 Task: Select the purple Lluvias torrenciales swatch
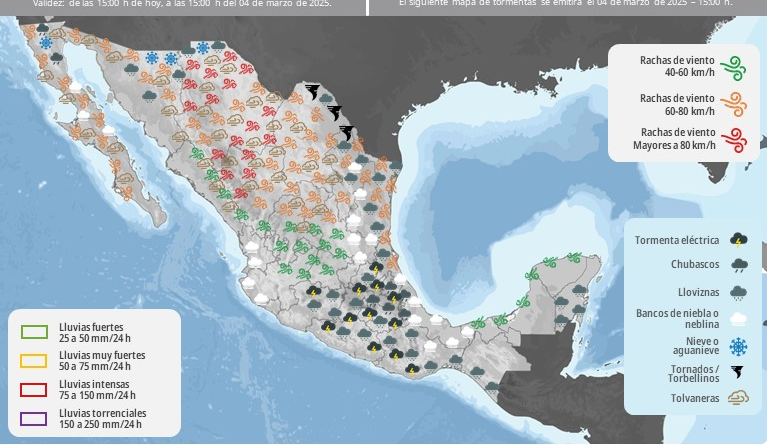coord(35,418)
